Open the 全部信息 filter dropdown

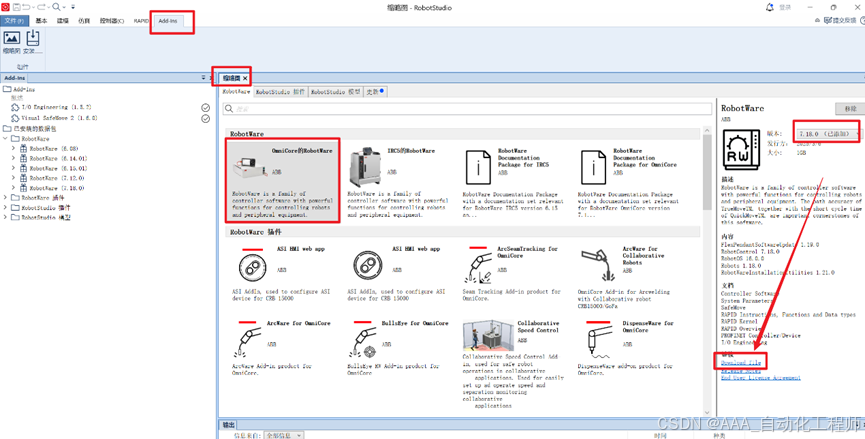[284, 435]
